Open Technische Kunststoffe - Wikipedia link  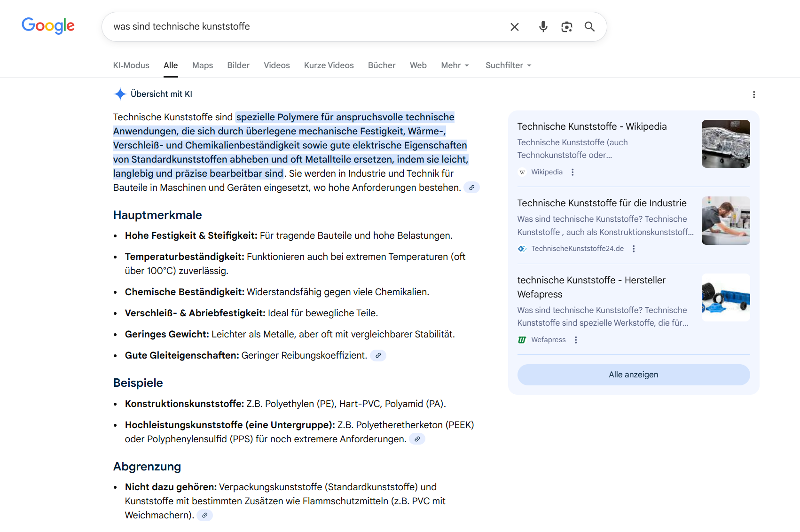[x=592, y=126]
